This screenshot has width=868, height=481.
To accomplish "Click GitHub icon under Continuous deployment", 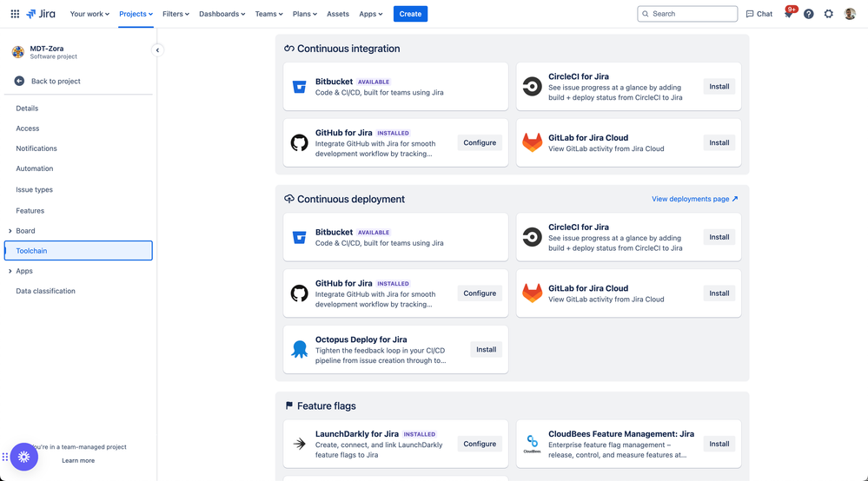I will pyautogui.click(x=300, y=293).
